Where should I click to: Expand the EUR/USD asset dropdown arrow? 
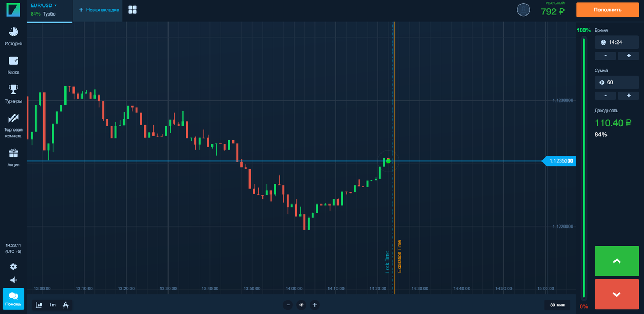pos(55,5)
